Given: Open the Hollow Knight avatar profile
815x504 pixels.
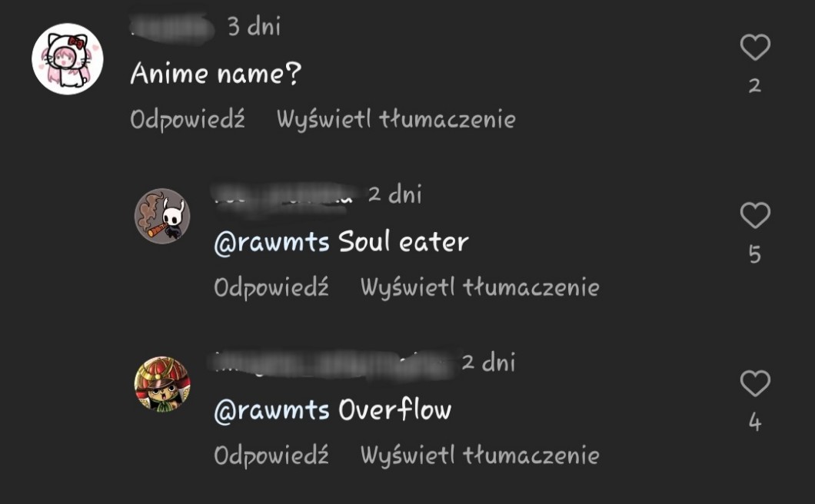Looking at the screenshot, I should coord(162,216).
